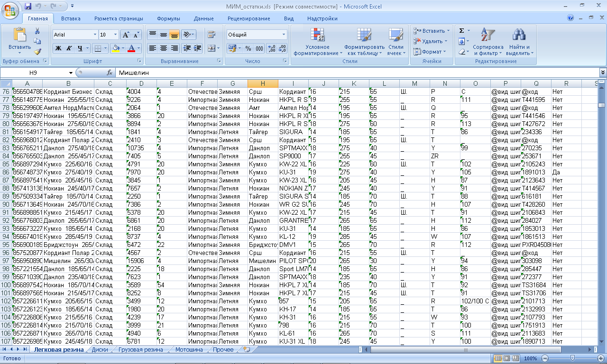The image size is (607, 364).
Task: Apply yellow fill color bucket
Action: 115,48
